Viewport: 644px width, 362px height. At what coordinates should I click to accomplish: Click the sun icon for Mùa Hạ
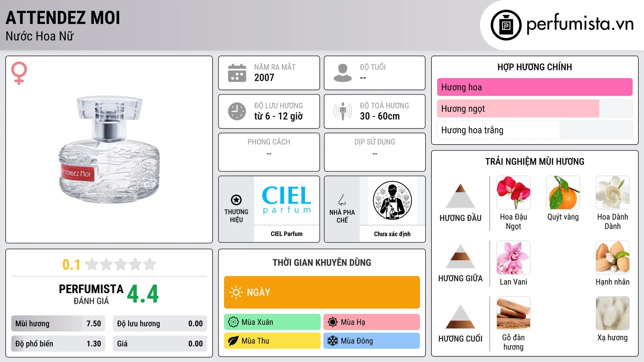coord(332,322)
